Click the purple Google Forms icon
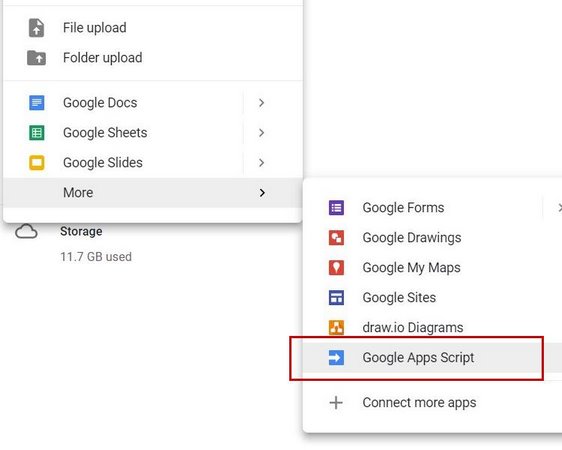Screen dimensions: 562x450 coord(336,208)
